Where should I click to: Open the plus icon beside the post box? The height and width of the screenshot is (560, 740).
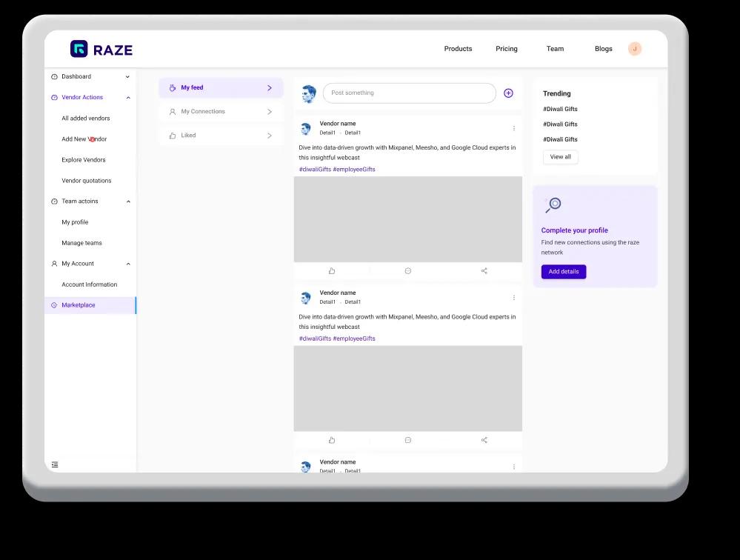[508, 93]
